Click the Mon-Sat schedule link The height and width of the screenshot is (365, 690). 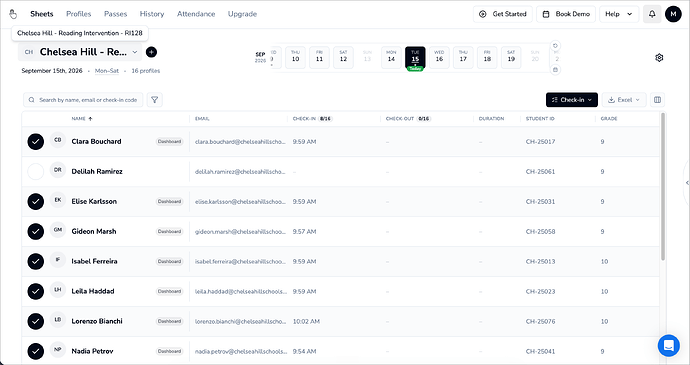coord(107,71)
